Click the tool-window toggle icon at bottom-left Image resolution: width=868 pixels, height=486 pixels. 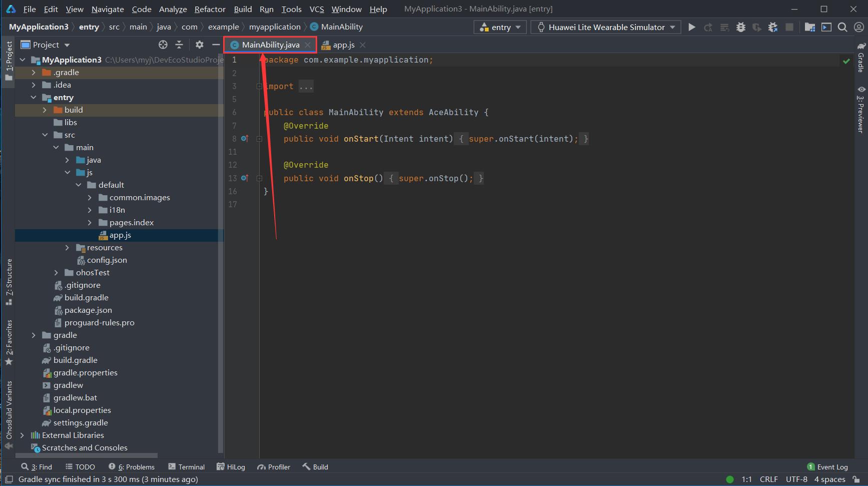tap(9, 479)
